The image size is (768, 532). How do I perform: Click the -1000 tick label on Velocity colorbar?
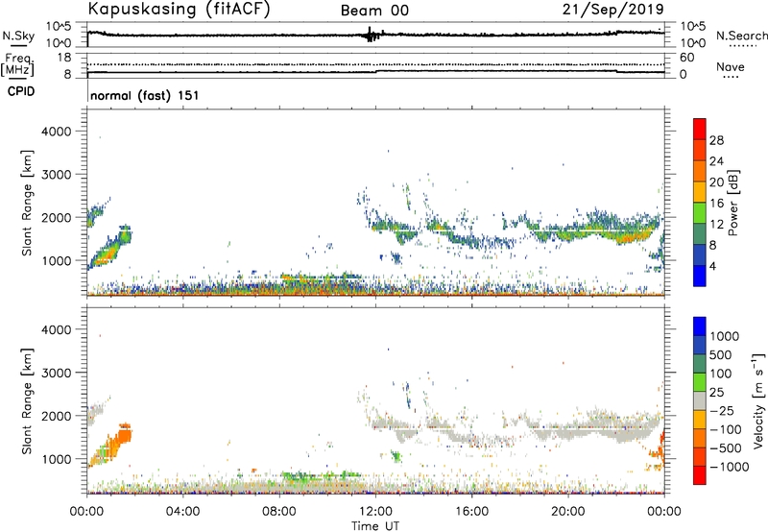pyautogui.click(x=729, y=467)
